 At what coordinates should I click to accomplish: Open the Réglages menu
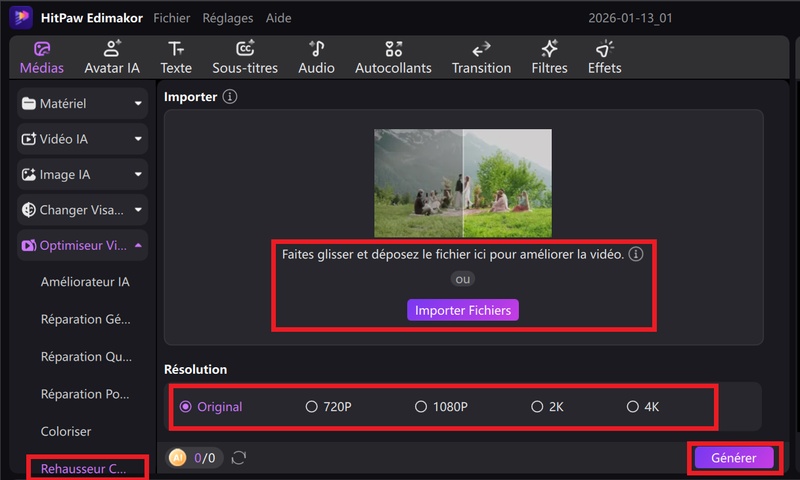click(228, 18)
